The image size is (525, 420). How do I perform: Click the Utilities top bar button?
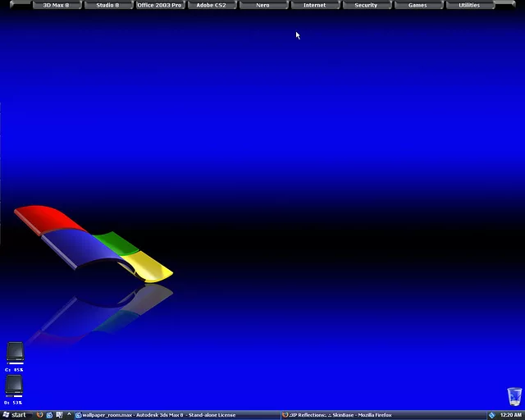469,5
